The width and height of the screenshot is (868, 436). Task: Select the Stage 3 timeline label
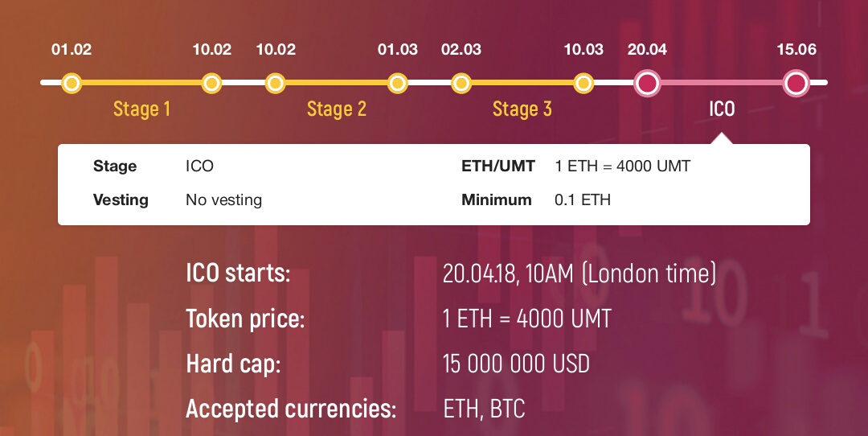(522, 109)
